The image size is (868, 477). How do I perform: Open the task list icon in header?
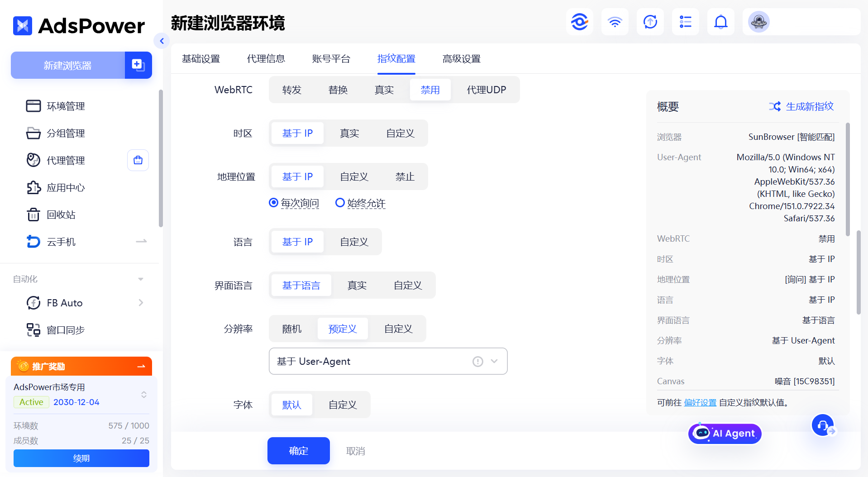click(x=685, y=22)
